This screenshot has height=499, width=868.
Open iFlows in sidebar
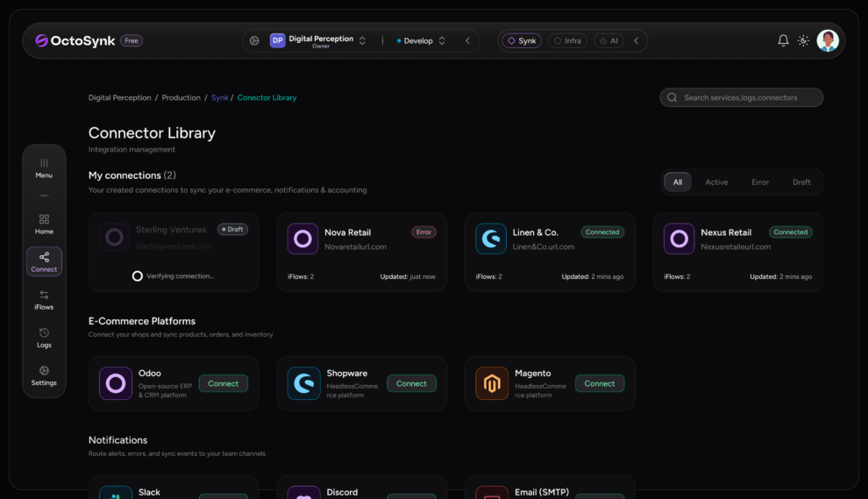coord(44,300)
